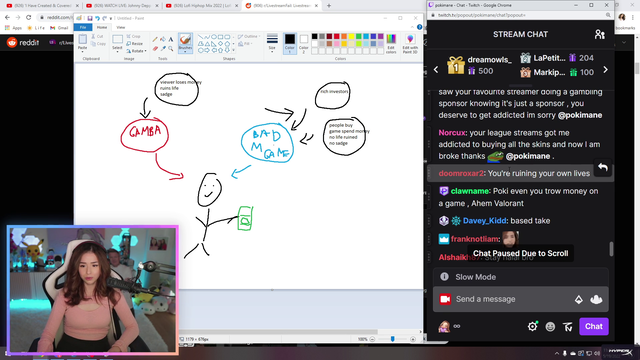Choose the Text tool in Paint
The height and width of the screenshot is (360, 640).
pos(171,40)
